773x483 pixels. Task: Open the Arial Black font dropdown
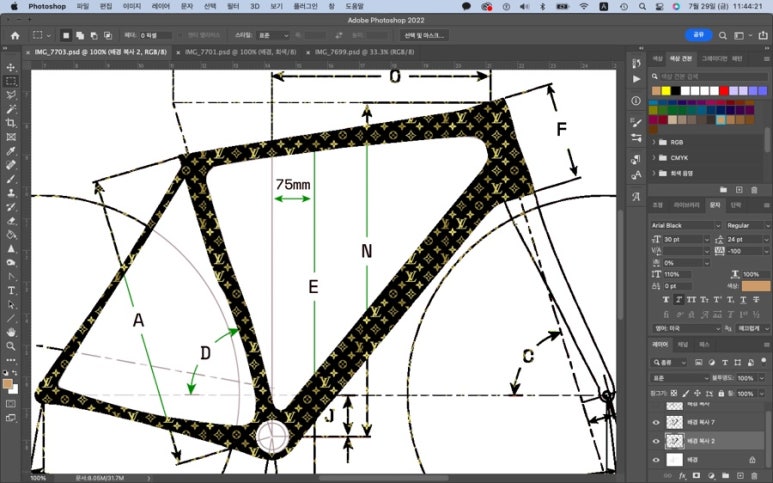pyautogui.click(x=717, y=225)
